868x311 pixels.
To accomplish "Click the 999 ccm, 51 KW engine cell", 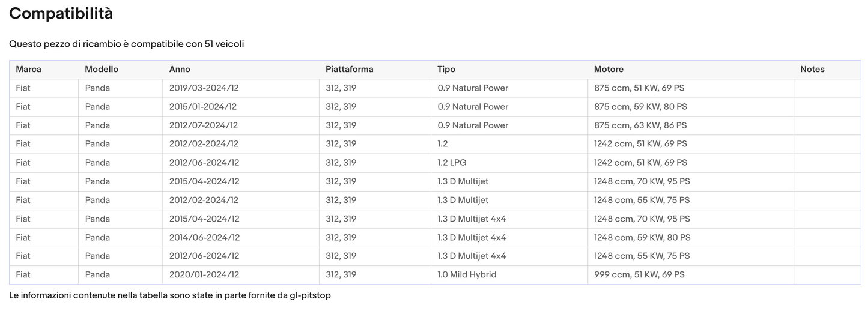I will (639, 275).
